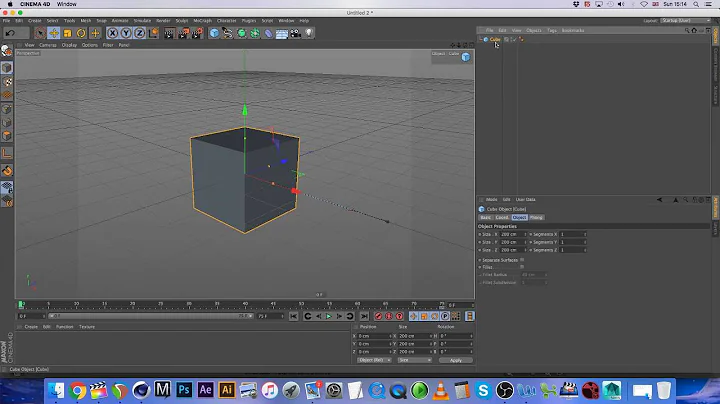Screen dimensions: 720x404
Task: Click the Segments Y value field
Action: 573,242
